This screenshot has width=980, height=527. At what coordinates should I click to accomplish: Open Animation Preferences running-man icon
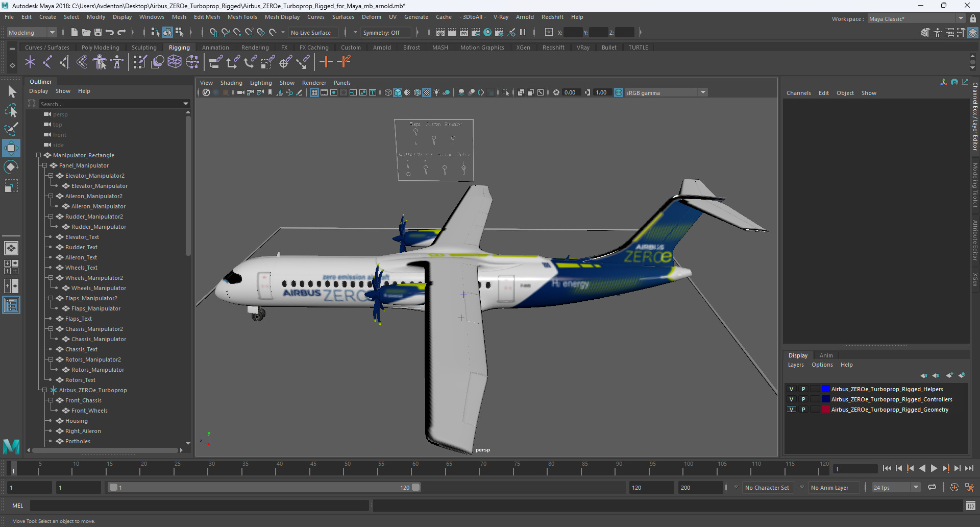click(x=969, y=487)
